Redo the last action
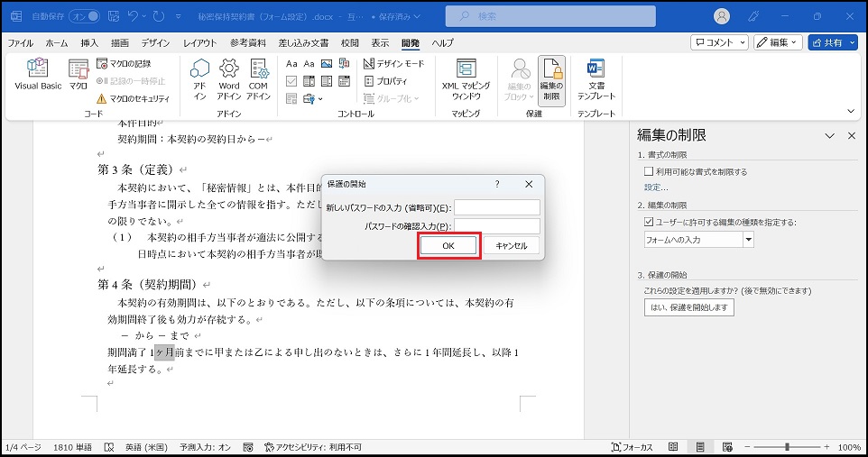The height and width of the screenshot is (457, 868). [x=159, y=16]
